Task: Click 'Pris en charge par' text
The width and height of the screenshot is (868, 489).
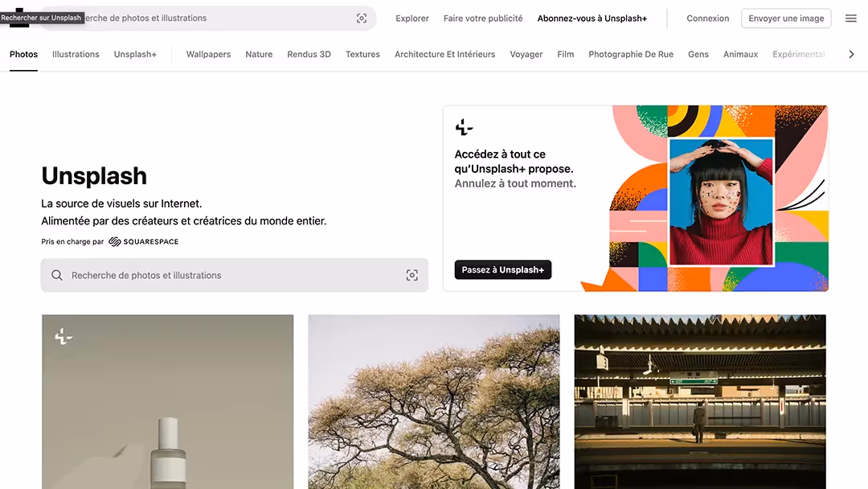Action: tap(72, 241)
